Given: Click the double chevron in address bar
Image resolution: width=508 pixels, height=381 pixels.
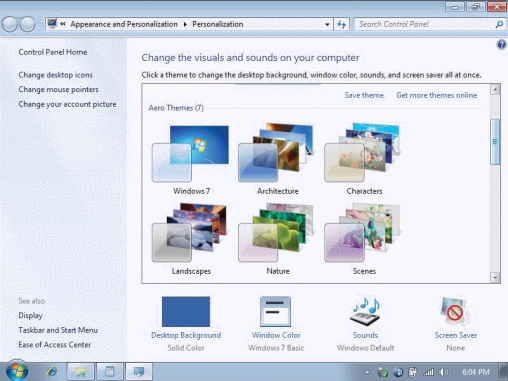Looking at the screenshot, I should (63, 24).
